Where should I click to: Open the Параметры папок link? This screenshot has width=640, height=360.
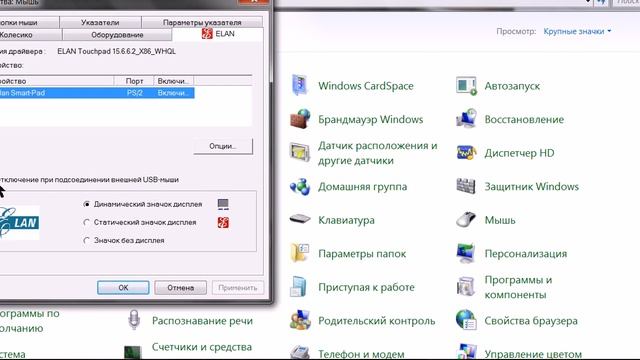(x=362, y=254)
